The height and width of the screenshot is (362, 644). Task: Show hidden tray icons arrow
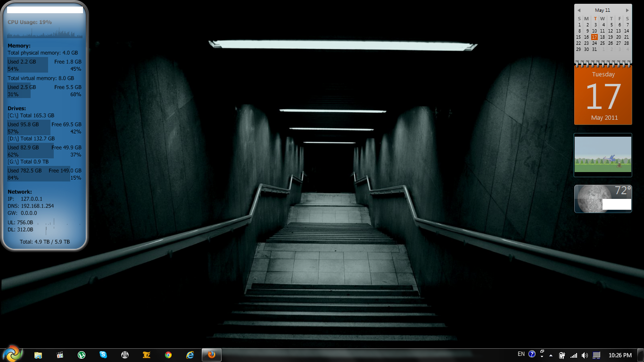pyautogui.click(x=551, y=355)
